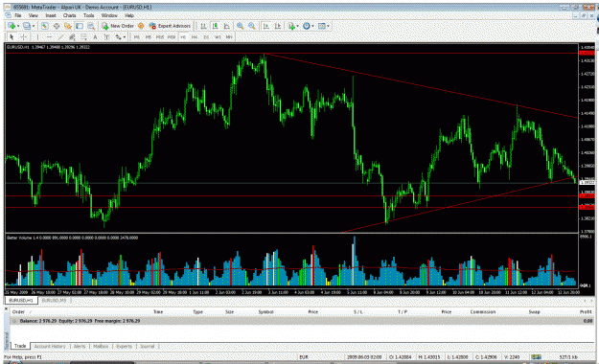
Task: Open the Indicators list dropdown
Action: [293, 26]
